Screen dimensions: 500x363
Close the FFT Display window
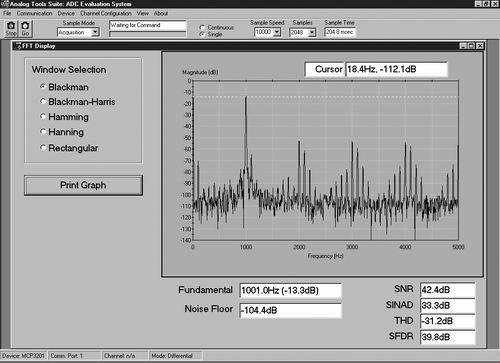point(480,46)
